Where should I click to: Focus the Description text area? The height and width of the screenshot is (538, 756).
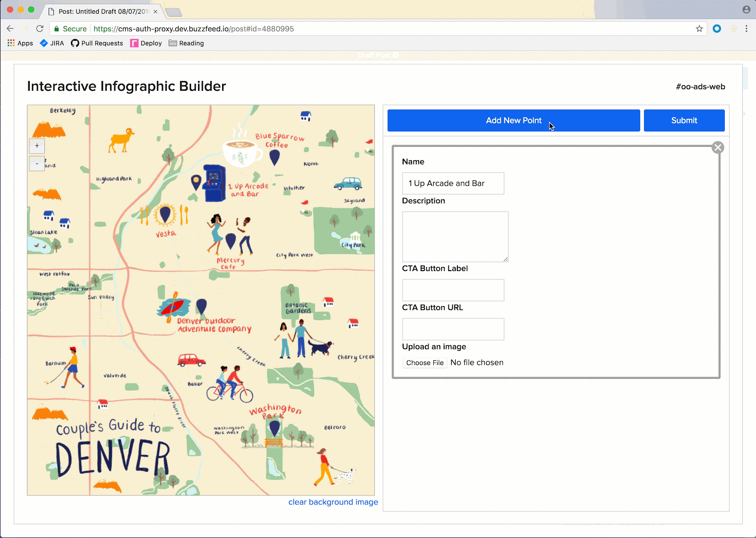pyautogui.click(x=455, y=237)
